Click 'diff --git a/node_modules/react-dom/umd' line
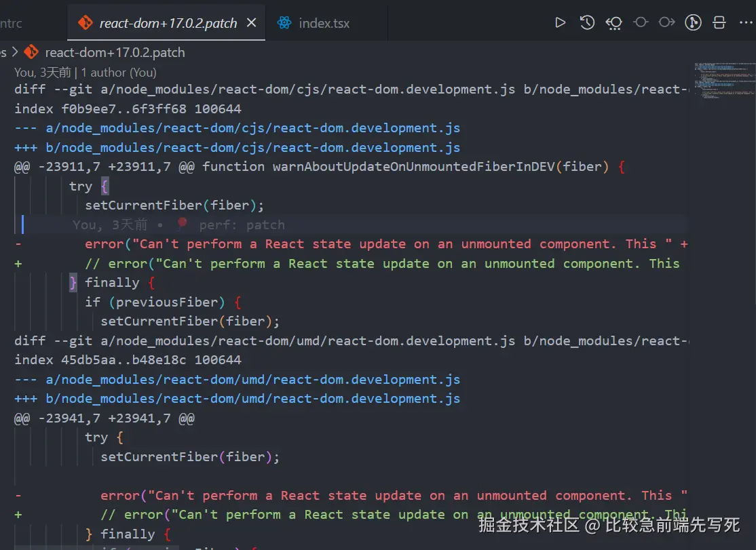This screenshot has width=756, height=550. tap(351, 340)
